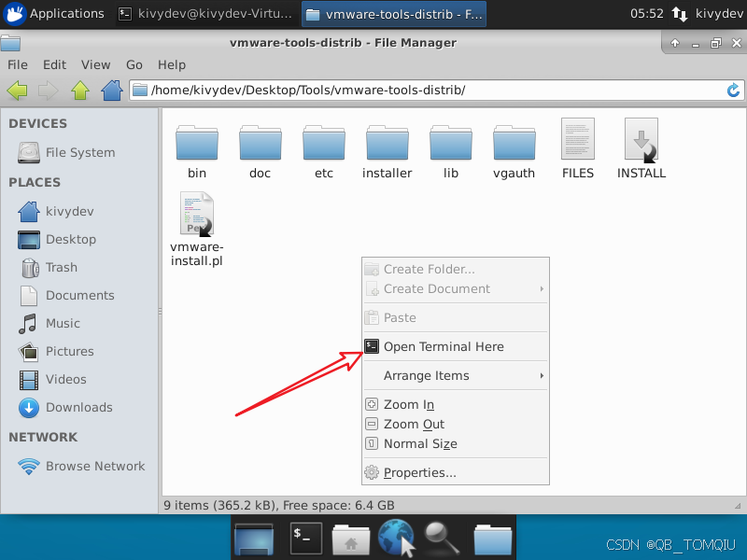The height and width of the screenshot is (560, 747).
Task: Go back with the green left arrow
Action: point(17,90)
